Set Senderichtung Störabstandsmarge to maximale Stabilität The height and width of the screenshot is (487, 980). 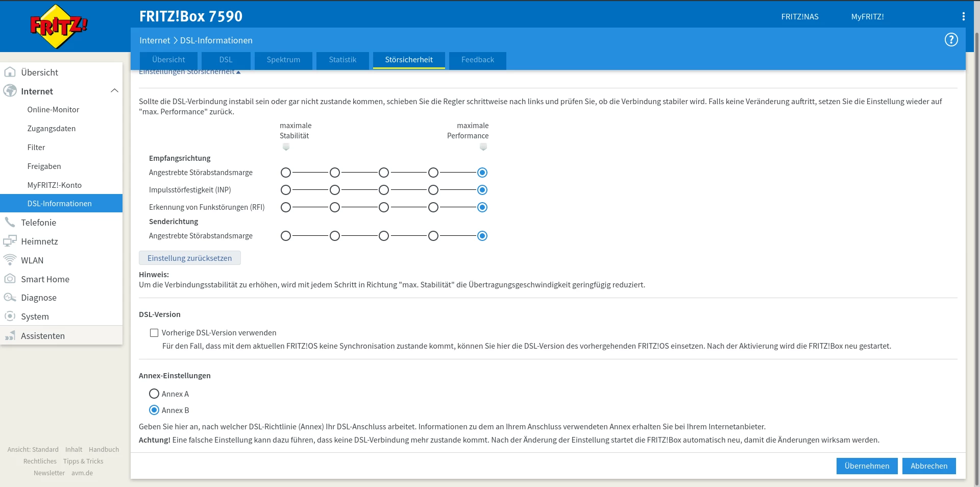coord(286,236)
